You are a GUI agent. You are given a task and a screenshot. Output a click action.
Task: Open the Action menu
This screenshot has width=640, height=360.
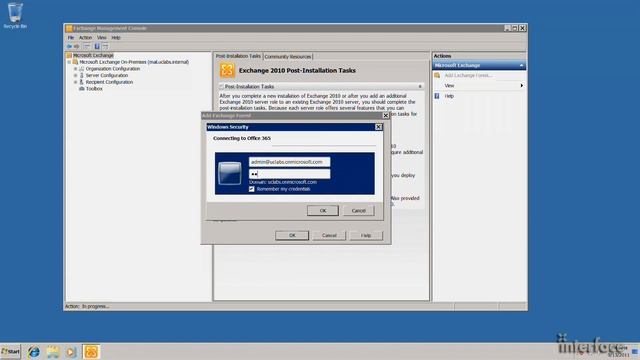(85, 38)
